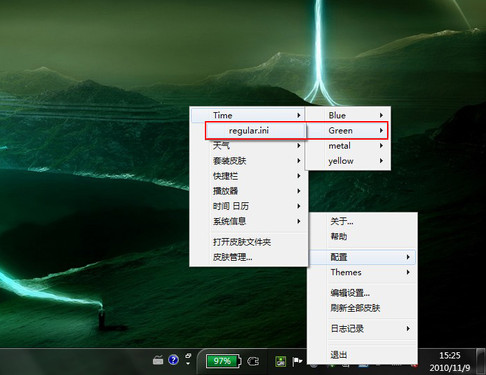Click the green GPU tray icon

coord(281,361)
